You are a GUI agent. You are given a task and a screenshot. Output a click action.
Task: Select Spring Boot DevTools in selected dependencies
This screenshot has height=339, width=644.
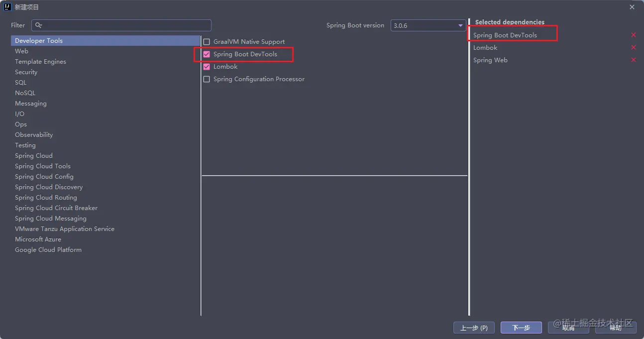[x=505, y=35]
